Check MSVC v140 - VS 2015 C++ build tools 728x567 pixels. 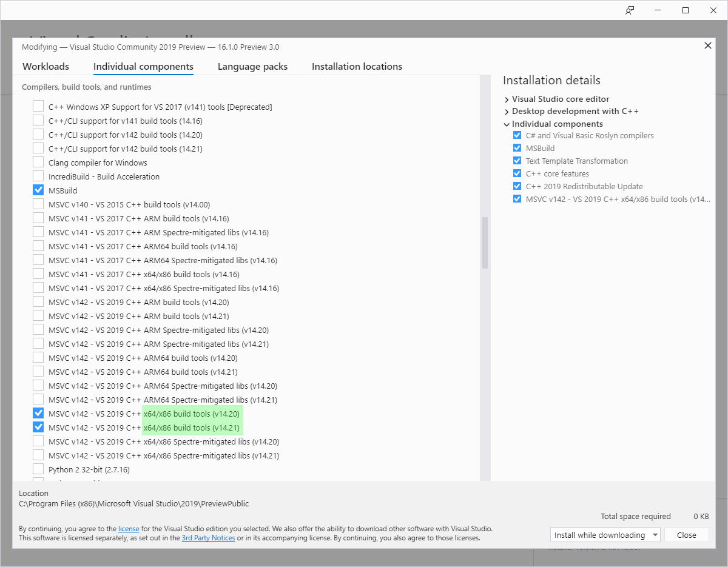[38, 204]
